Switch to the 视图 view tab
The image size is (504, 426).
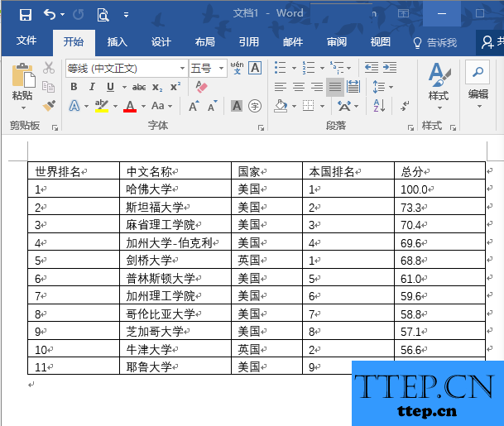coord(380,41)
